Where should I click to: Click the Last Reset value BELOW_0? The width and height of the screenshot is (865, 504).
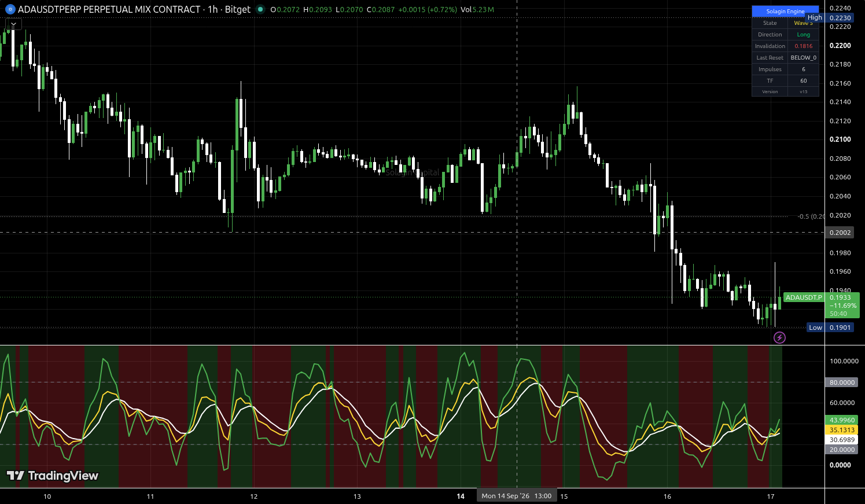click(803, 58)
